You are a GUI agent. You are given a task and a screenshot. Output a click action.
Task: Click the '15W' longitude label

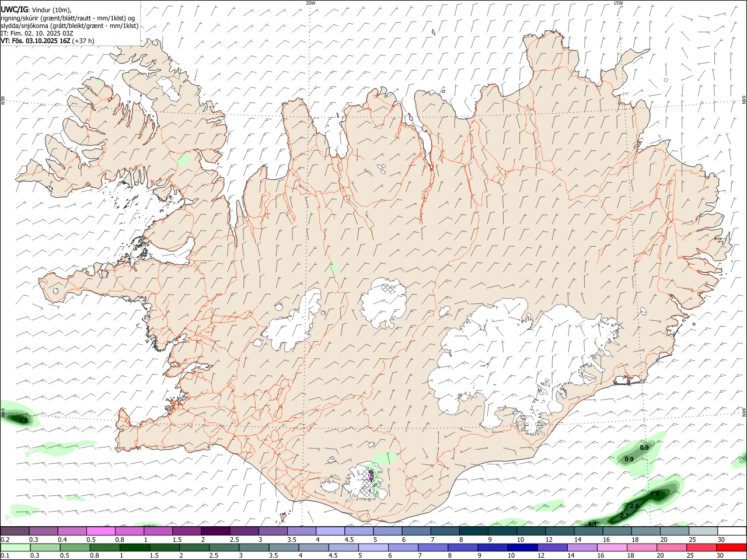tap(618, 3)
